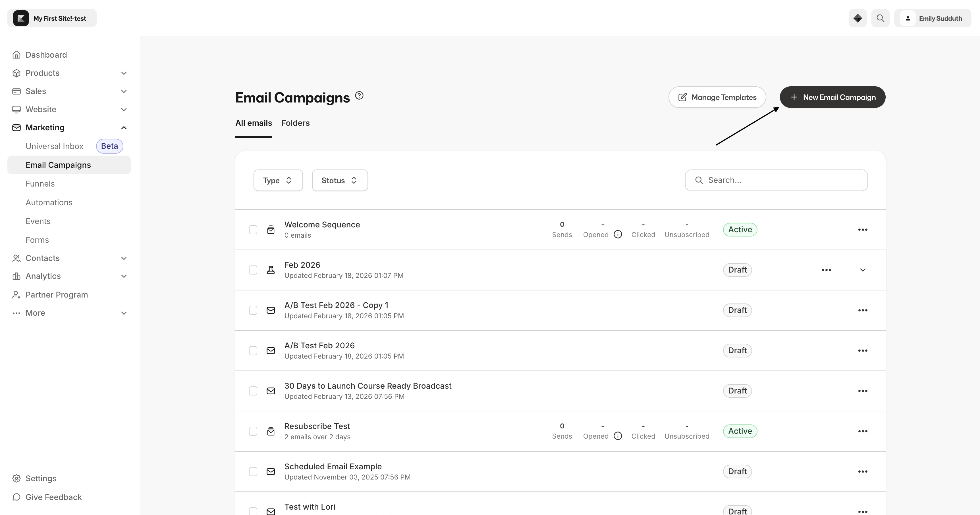Click the Manage Templates button
This screenshot has width=980, height=515.
pyautogui.click(x=717, y=97)
